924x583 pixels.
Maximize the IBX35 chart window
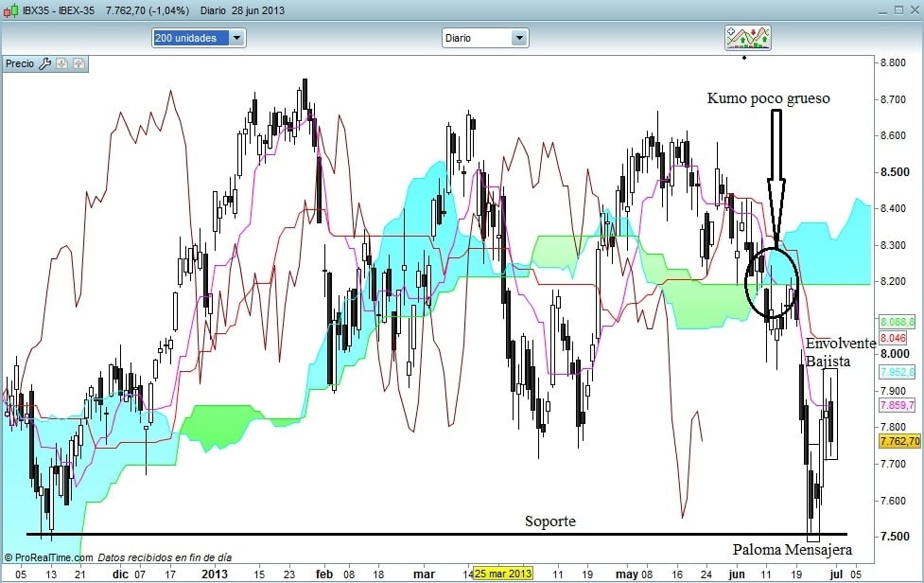(x=899, y=10)
